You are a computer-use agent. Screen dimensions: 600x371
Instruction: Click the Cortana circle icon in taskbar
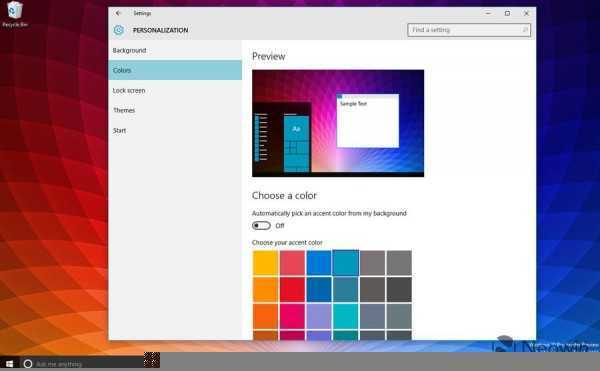click(x=28, y=364)
